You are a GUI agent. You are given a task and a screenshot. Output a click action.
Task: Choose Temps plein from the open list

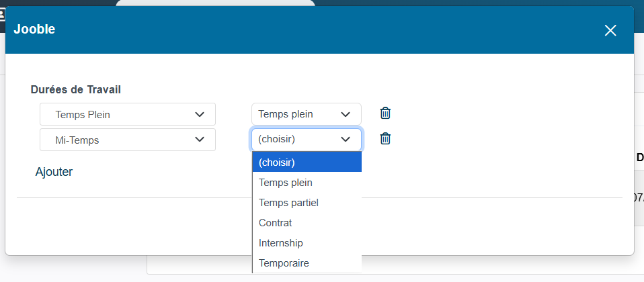click(x=307, y=182)
